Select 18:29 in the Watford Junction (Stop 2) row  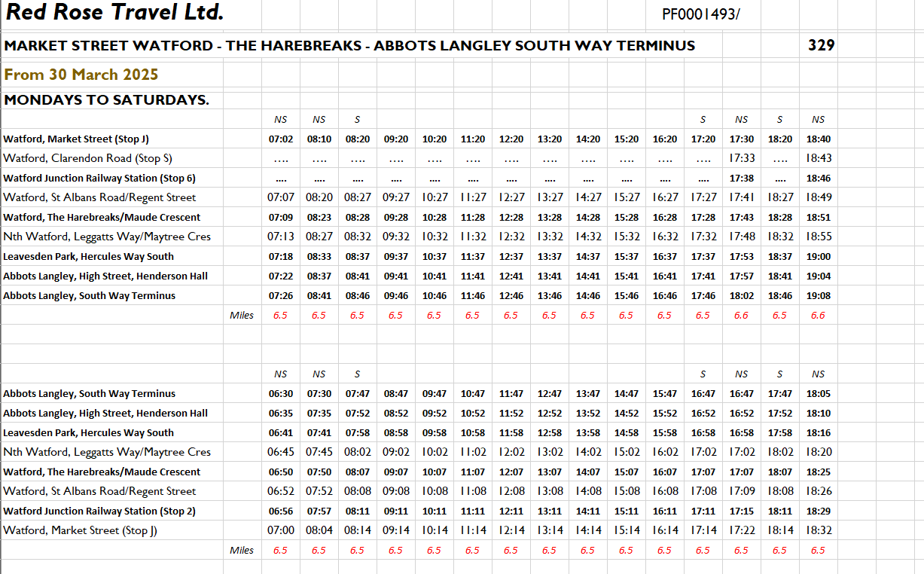coord(818,511)
